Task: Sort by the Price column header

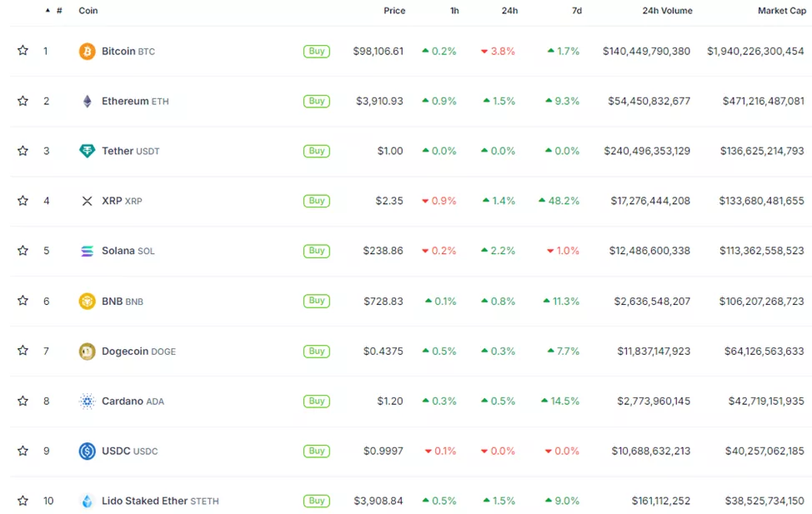Action: pyautogui.click(x=394, y=11)
